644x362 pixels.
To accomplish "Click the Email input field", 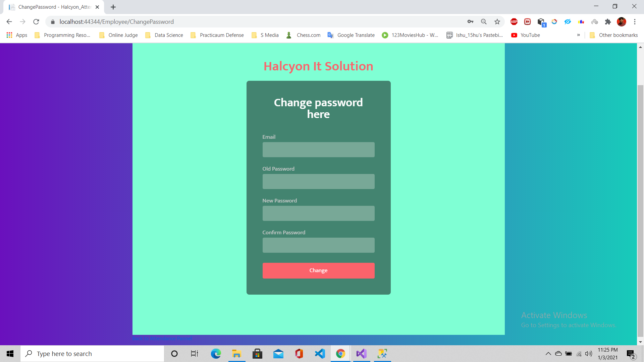I will click(318, 149).
